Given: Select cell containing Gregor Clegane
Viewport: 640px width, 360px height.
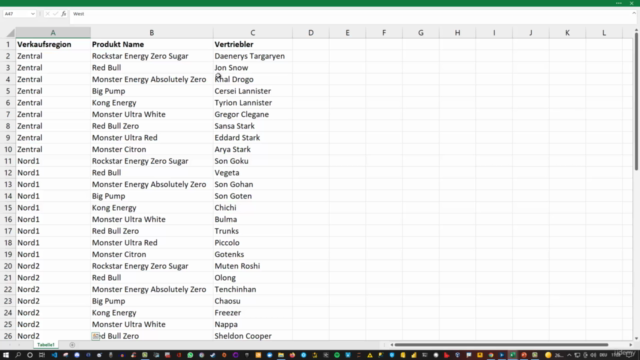Looking at the screenshot, I should (x=253, y=114).
